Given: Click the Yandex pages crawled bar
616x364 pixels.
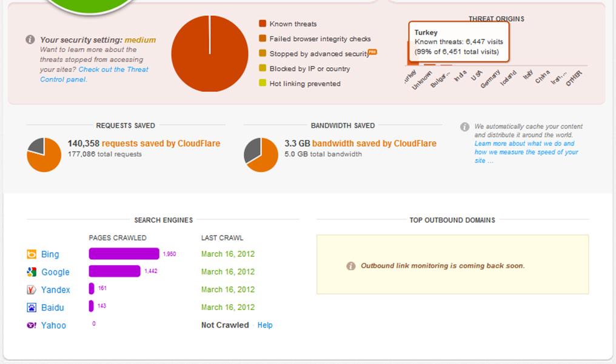Looking at the screenshot, I should coord(92,289).
